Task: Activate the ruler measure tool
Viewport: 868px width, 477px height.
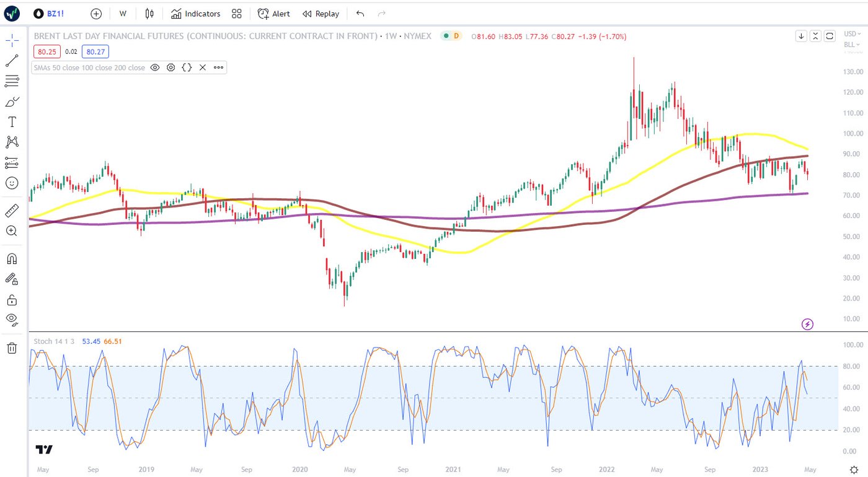Action: click(12, 211)
